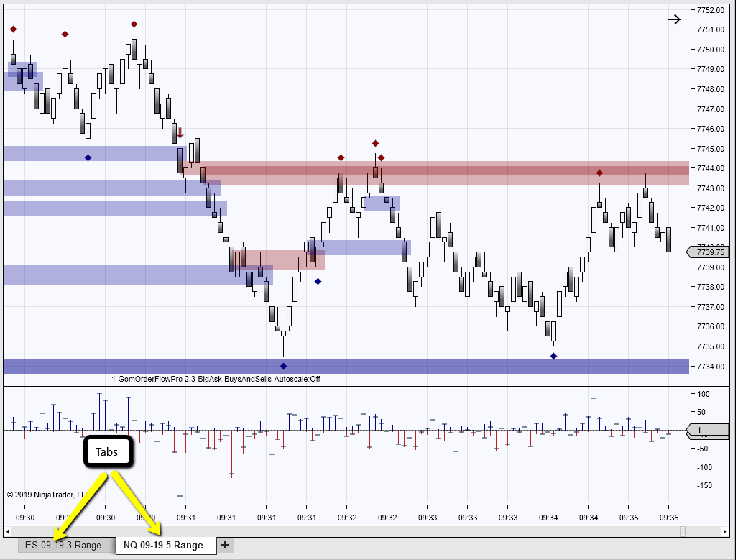Viewport: 738px width, 560px height.
Task: Select the NQ 09-19 5 Range tab
Action: tap(166, 546)
